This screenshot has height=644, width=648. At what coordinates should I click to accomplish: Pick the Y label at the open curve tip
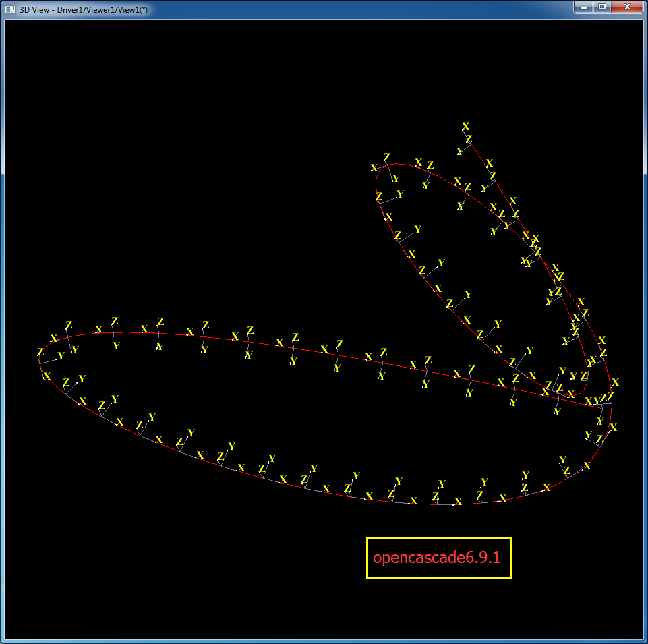pos(459,152)
